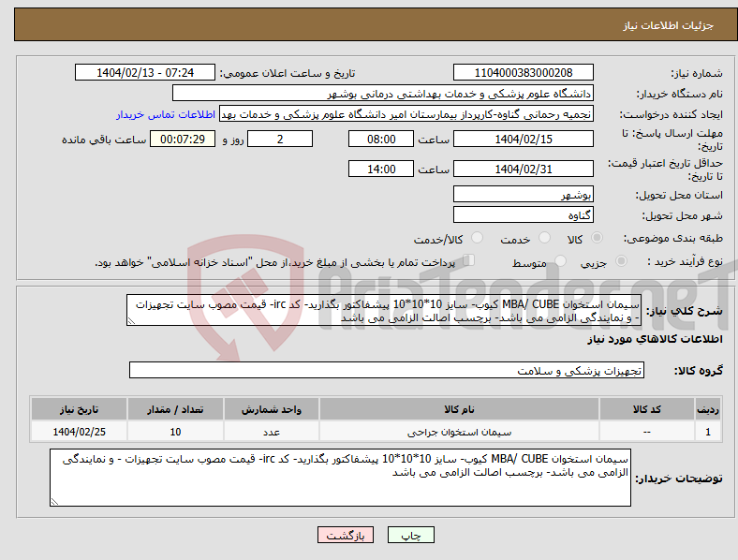Choose the جزیی purchase type radio

tap(621, 261)
